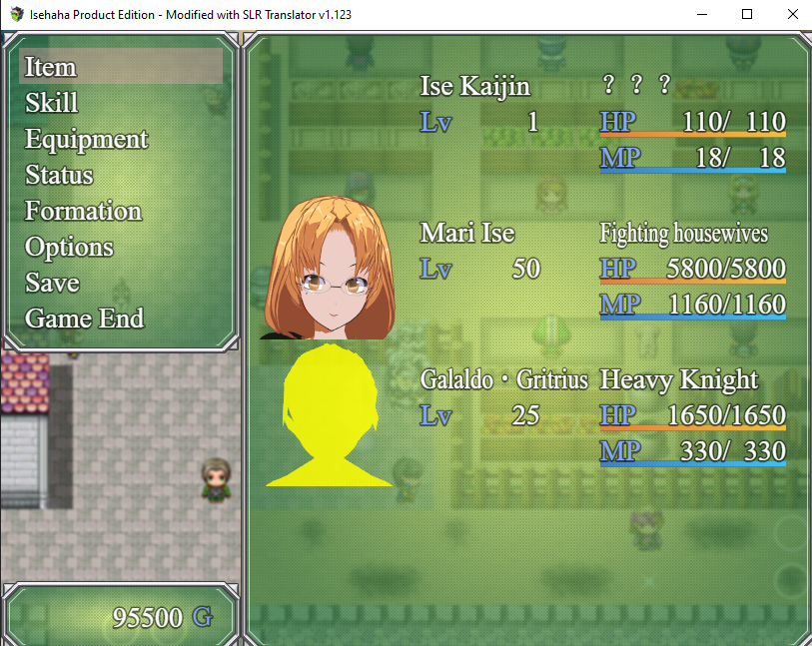Choose Game End menu entry
The image size is (812, 646).
(85, 319)
